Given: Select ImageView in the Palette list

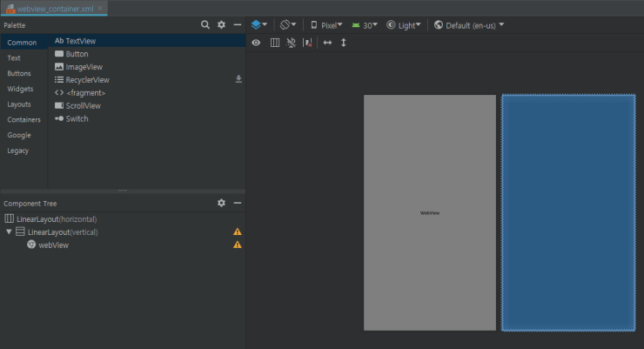Looking at the screenshot, I should pos(84,67).
